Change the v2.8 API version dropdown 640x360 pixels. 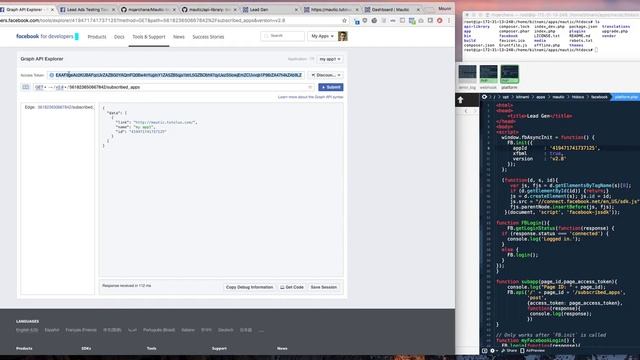pos(60,87)
